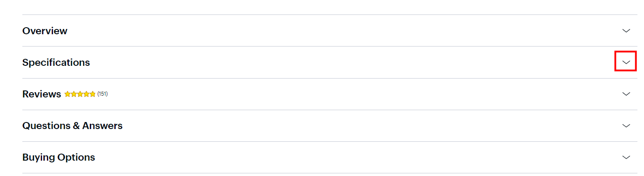
Task: Expand the Reviews section chevron
Action: (x=626, y=94)
